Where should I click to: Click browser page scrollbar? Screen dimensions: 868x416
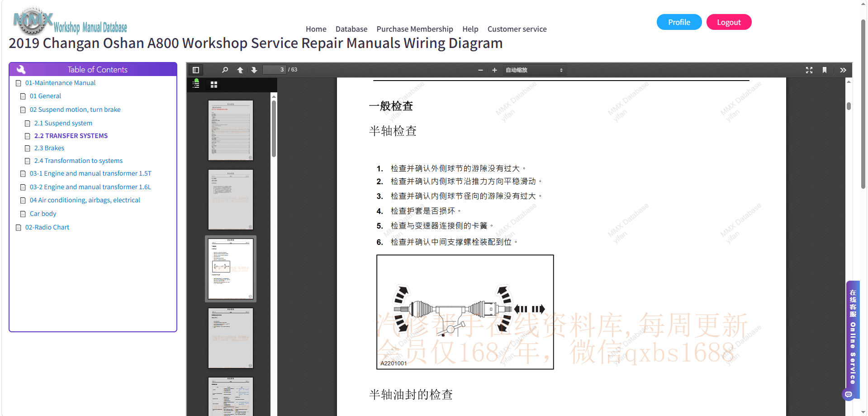click(x=863, y=104)
